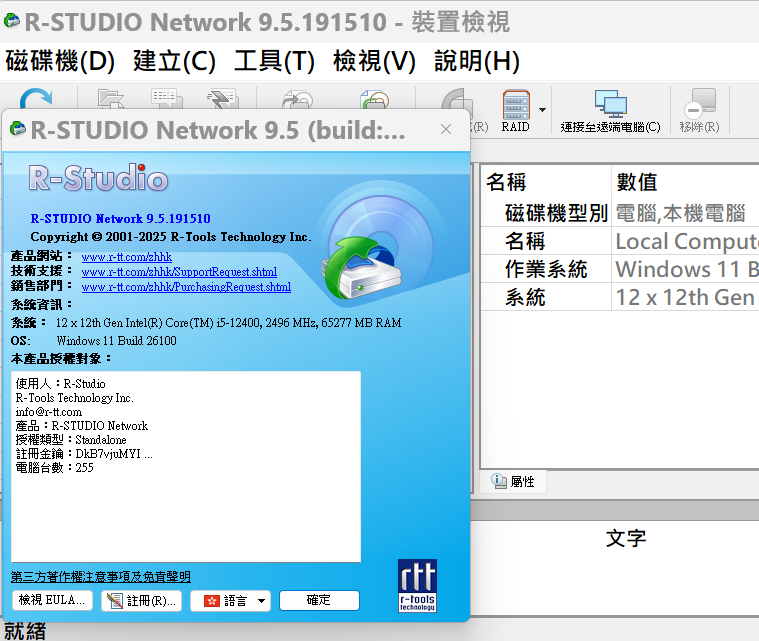The width and height of the screenshot is (759, 641).
Task: Click the rtt r-tools technology logo
Action: point(417,586)
